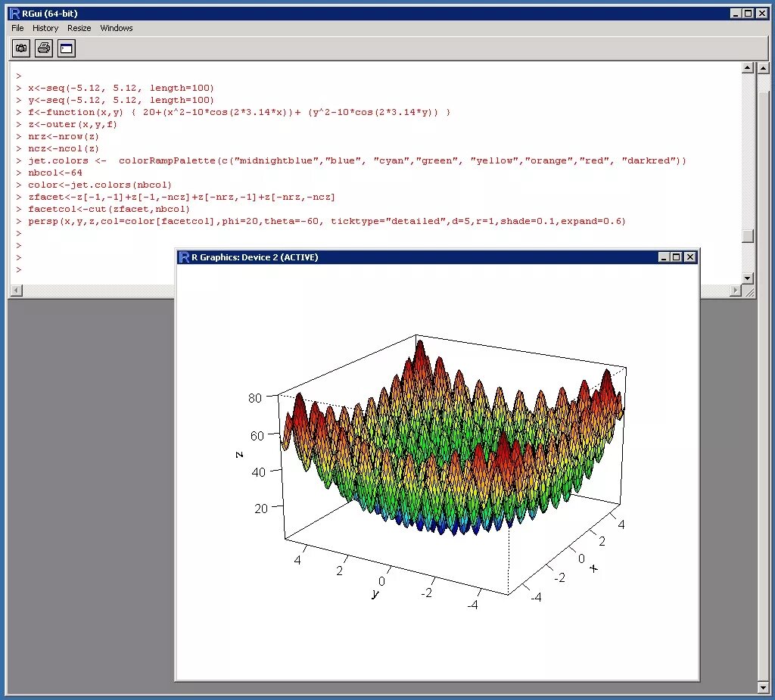Click the persp(x,y,z...) command line

click(x=327, y=221)
